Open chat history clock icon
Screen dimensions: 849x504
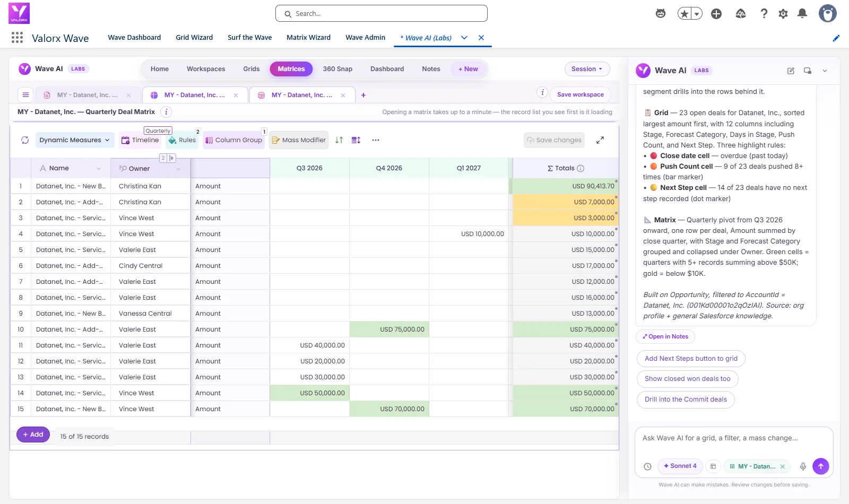(x=647, y=466)
